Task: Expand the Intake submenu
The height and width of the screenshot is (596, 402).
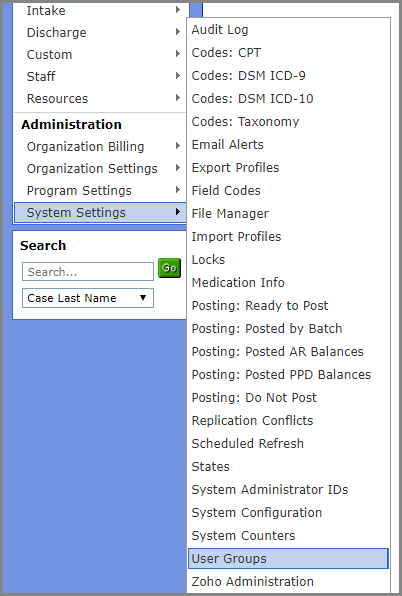Action: [100, 11]
